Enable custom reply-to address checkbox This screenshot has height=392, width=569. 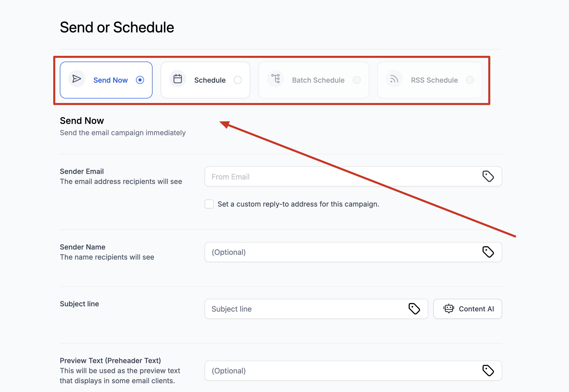point(209,204)
